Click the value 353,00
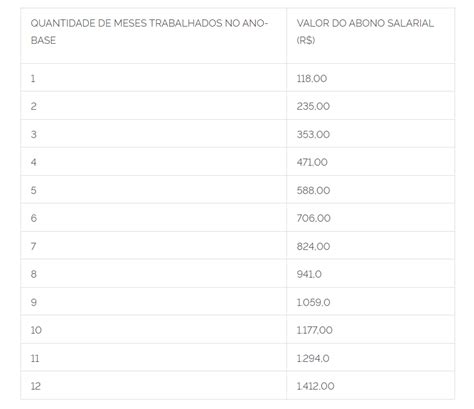Screen dimensions: 474x409 313,134
